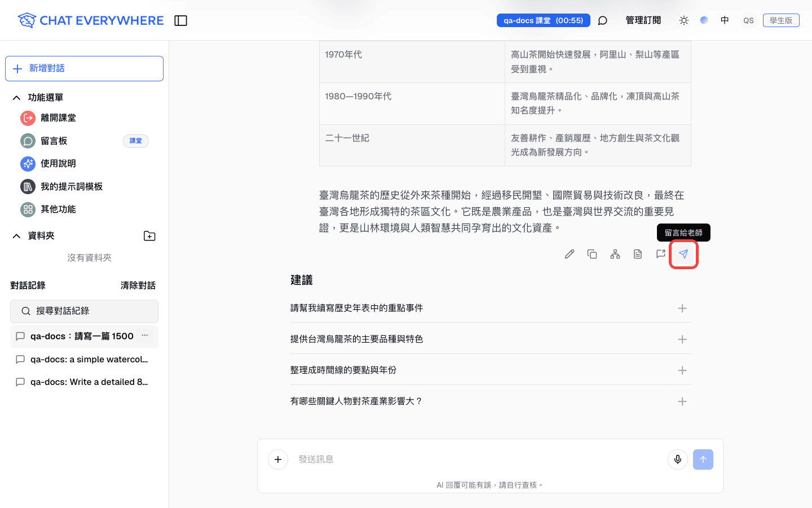Start voice input with microphone icon
The height and width of the screenshot is (508, 812).
click(x=678, y=459)
